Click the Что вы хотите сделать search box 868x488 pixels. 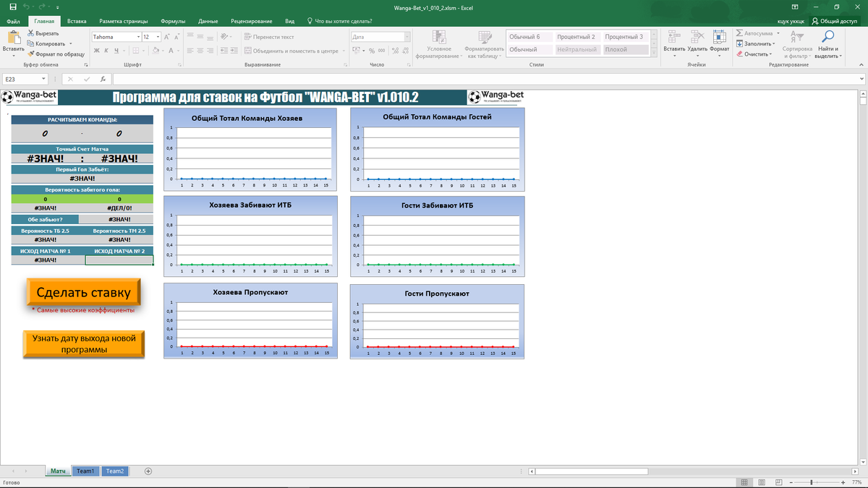pos(340,21)
